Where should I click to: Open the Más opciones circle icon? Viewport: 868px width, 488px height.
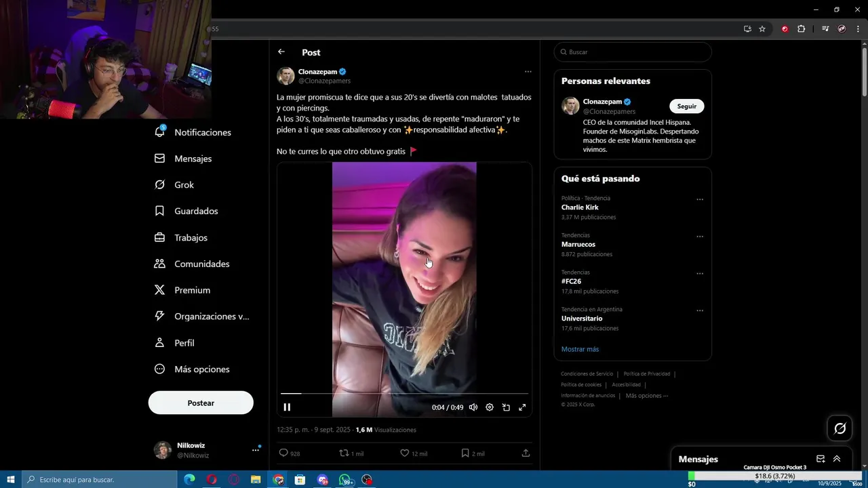pyautogui.click(x=159, y=369)
